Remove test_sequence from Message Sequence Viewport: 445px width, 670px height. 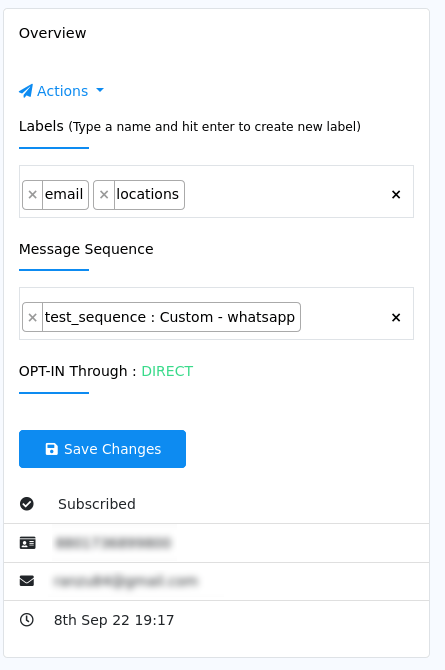tap(32, 317)
